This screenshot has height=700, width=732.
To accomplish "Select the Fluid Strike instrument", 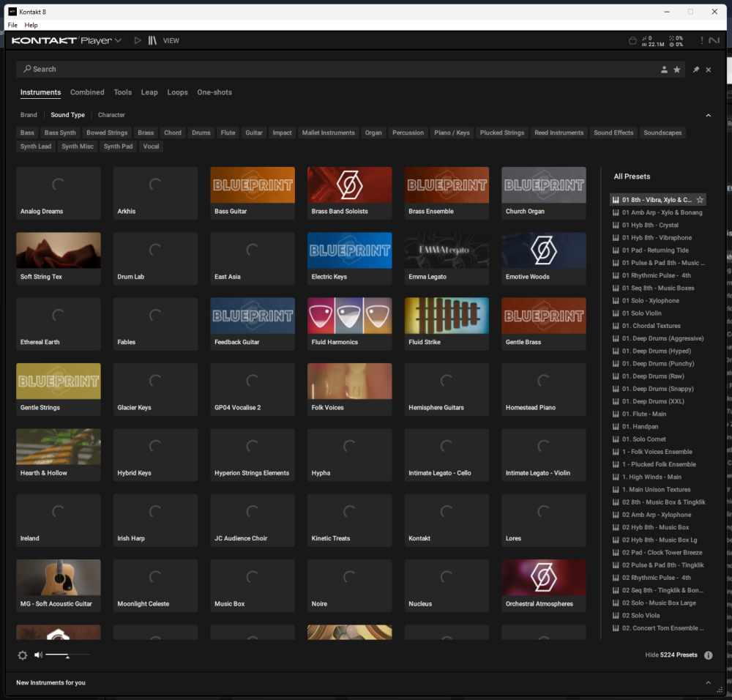I will coord(447,324).
